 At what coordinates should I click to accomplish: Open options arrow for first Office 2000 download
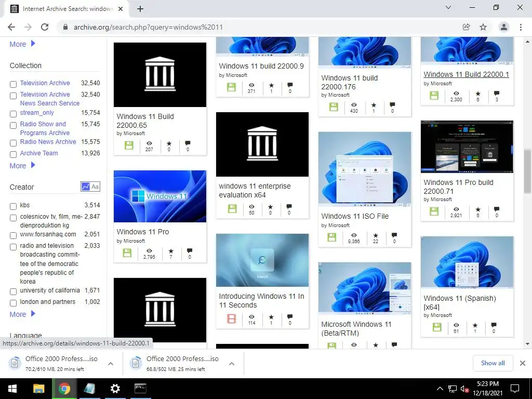click(111, 364)
